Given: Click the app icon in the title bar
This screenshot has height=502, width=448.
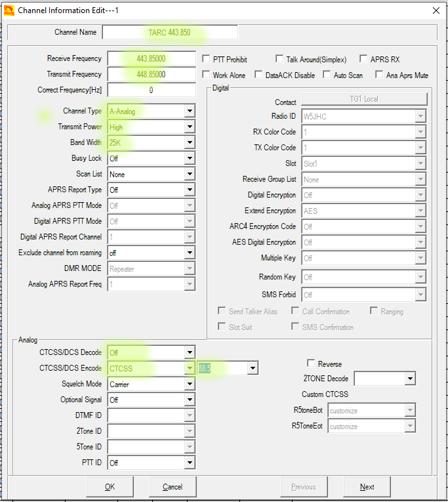Looking at the screenshot, I should (x=8, y=10).
